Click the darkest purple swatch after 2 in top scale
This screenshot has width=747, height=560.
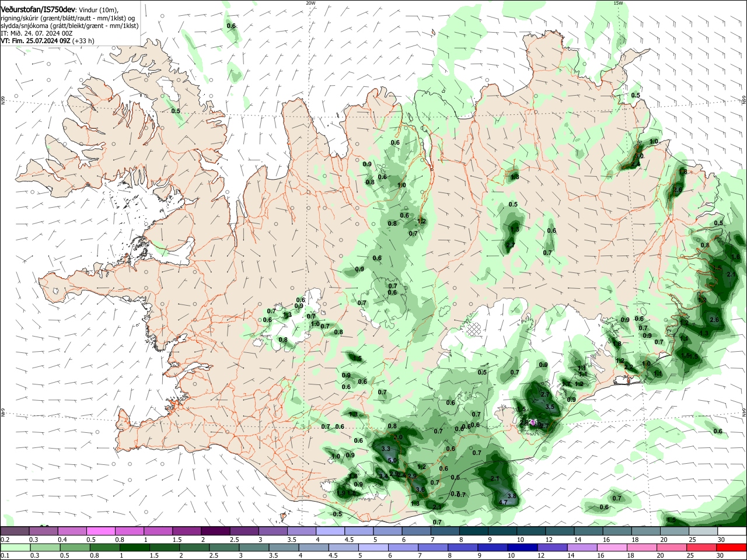click(215, 531)
